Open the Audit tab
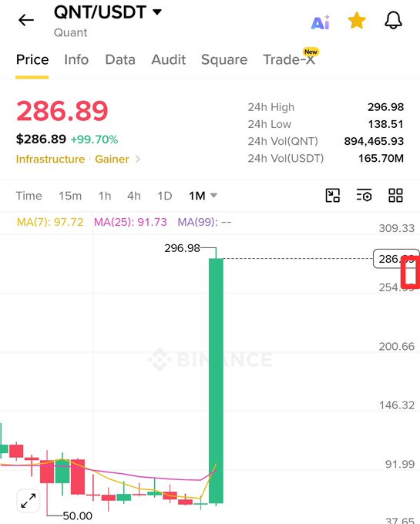This screenshot has width=420, height=524. [x=169, y=60]
